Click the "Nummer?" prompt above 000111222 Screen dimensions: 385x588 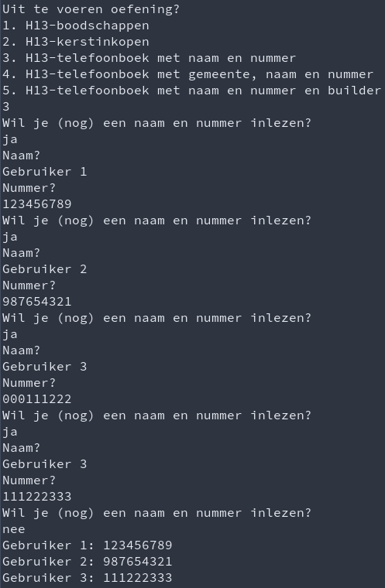click(29, 383)
